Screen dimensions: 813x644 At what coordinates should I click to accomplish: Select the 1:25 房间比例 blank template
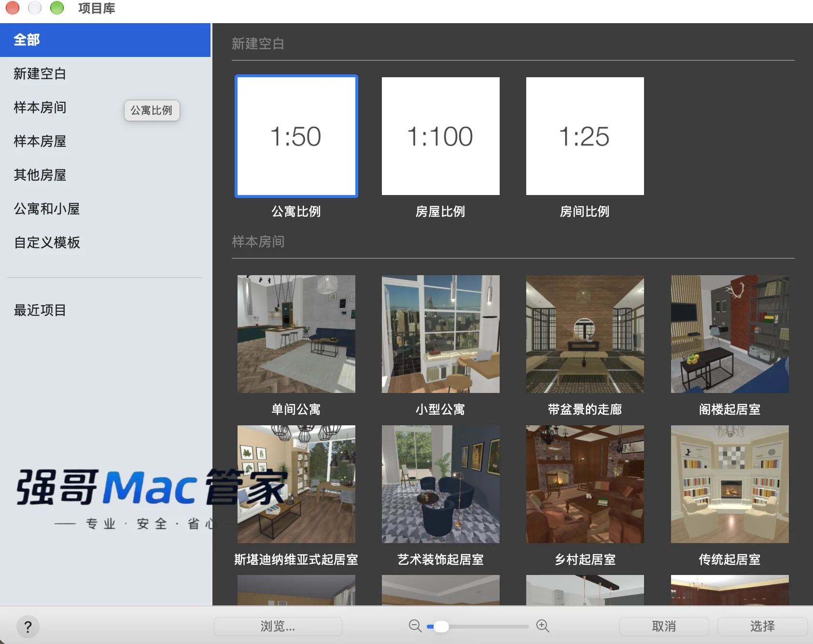pos(585,136)
